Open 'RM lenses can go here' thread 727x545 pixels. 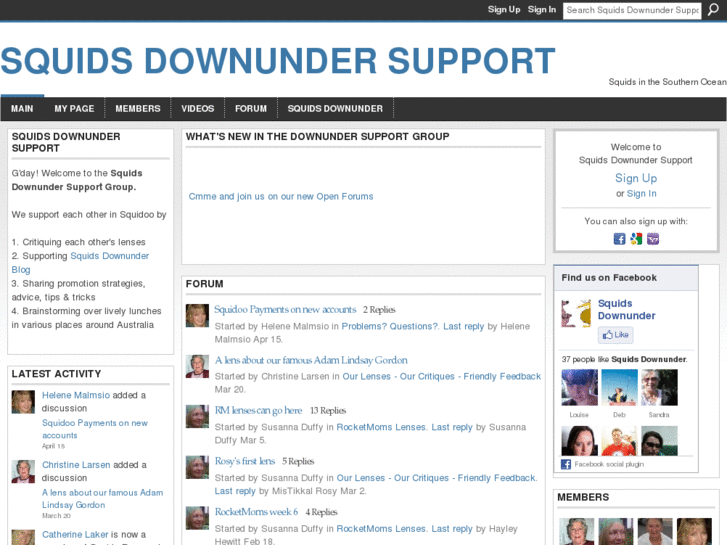click(258, 410)
